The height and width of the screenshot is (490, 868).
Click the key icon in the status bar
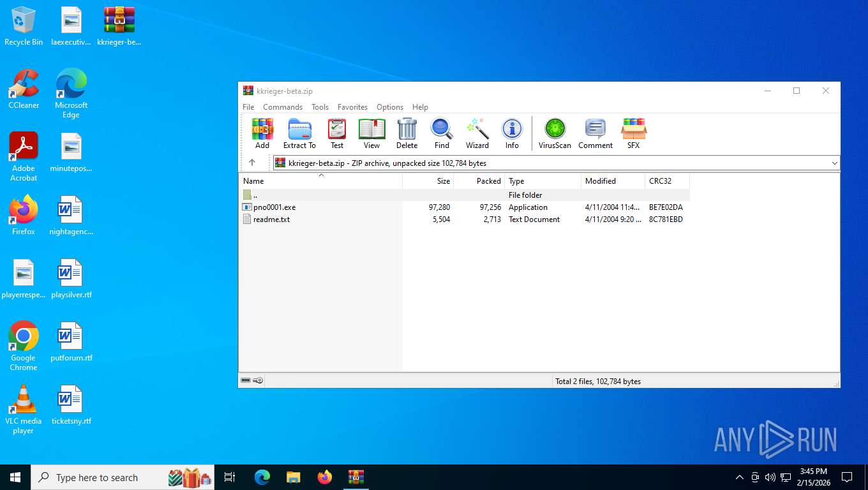click(x=258, y=381)
